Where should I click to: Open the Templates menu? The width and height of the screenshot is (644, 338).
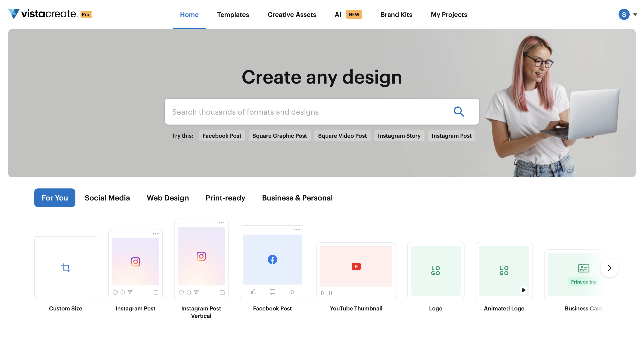tap(233, 15)
